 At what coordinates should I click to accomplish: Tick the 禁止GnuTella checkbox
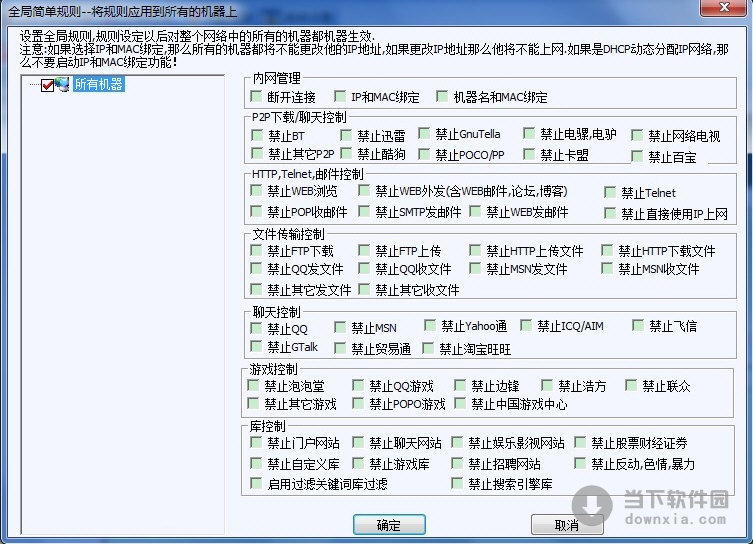point(424,133)
